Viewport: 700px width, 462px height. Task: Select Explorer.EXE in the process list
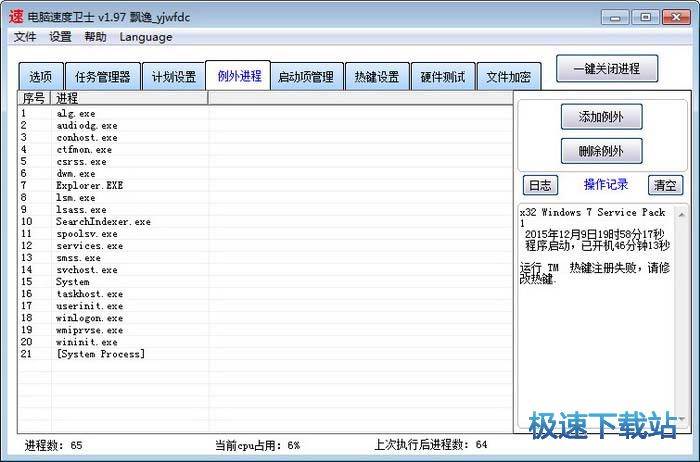tap(90, 186)
